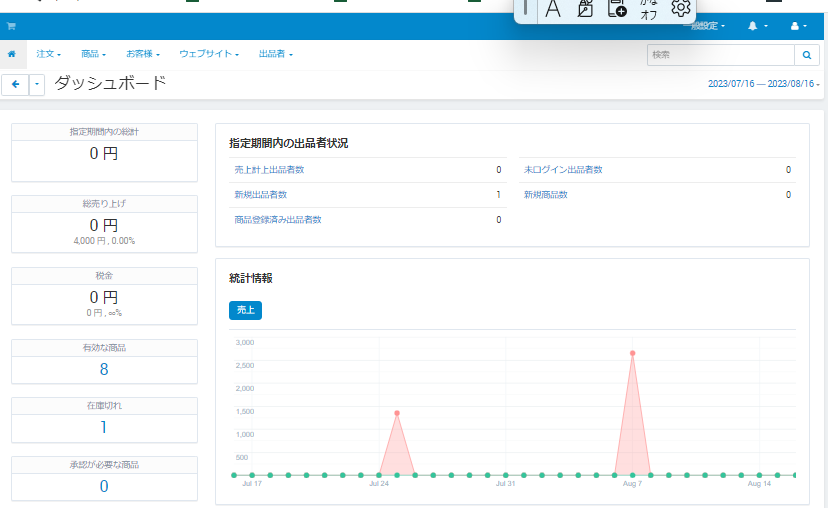This screenshot has width=828, height=508.
Task: Expand the 注文 dropdown menu
Action: (49, 54)
